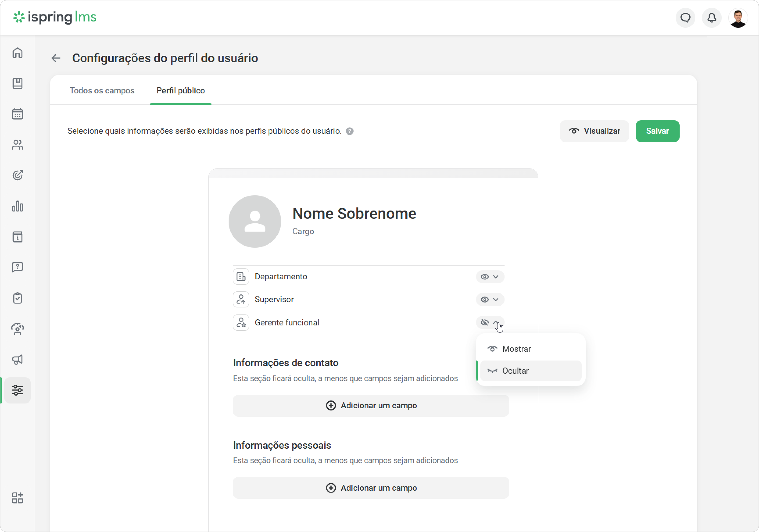Image resolution: width=759 pixels, height=532 pixels.
Task: Click the help question mark next to description
Action: click(349, 131)
